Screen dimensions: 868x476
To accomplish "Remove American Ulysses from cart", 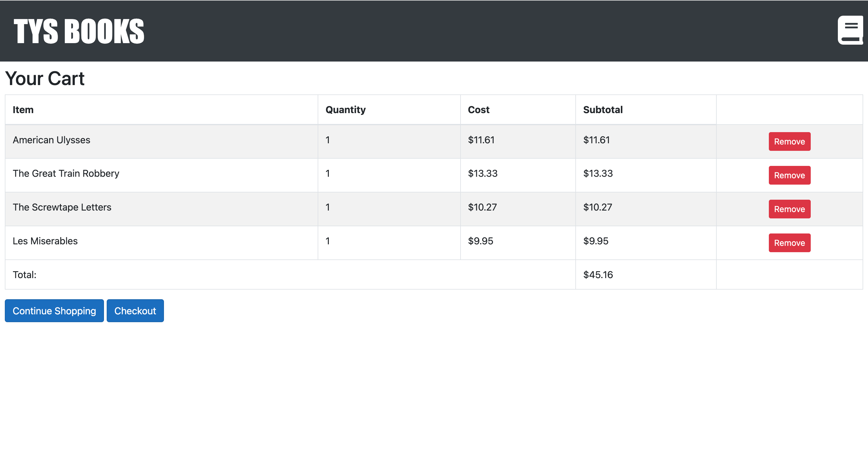I will click(789, 141).
